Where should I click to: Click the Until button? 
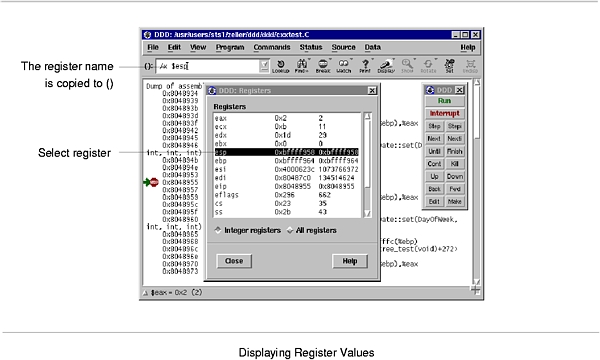(x=434, y=151)
